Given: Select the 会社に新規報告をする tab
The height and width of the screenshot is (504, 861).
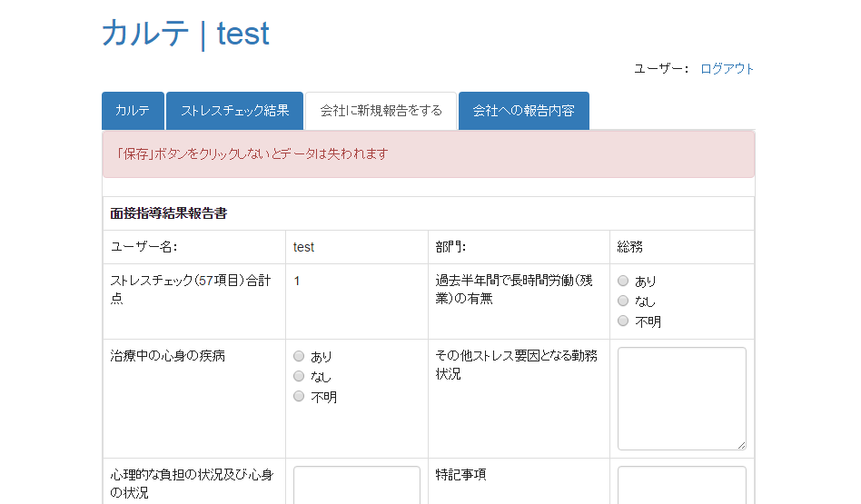Looking at the screenshot, I should click(381, 111).
